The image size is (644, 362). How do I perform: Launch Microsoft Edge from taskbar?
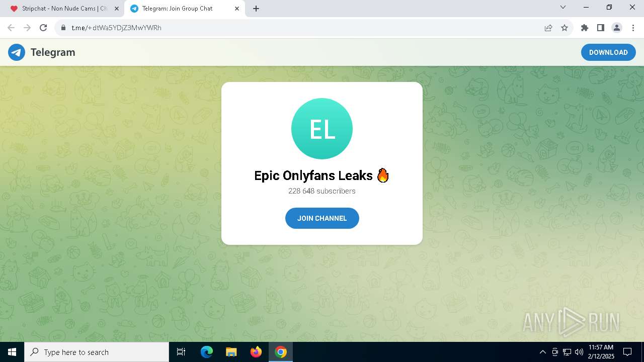point(207,352)
